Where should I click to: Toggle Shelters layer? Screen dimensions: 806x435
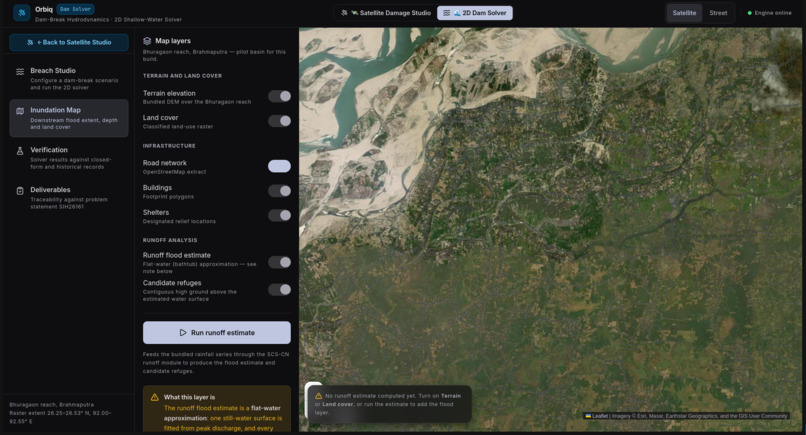[279, 215]
